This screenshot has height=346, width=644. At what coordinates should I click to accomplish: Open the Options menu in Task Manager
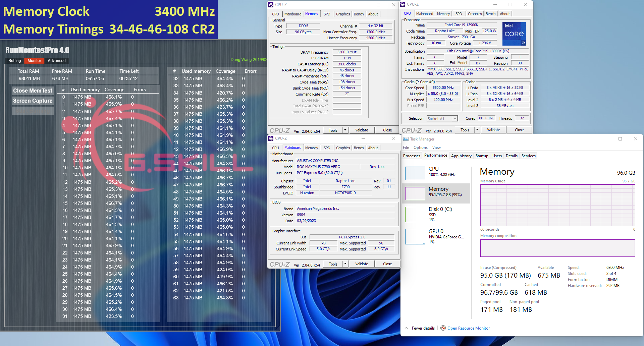click(x=420, y=148)
